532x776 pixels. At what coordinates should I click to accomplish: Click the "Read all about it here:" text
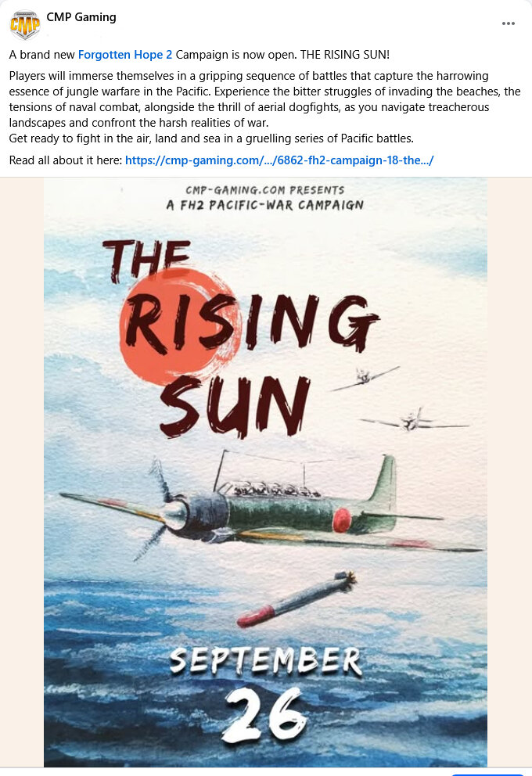tap(66, 160)
